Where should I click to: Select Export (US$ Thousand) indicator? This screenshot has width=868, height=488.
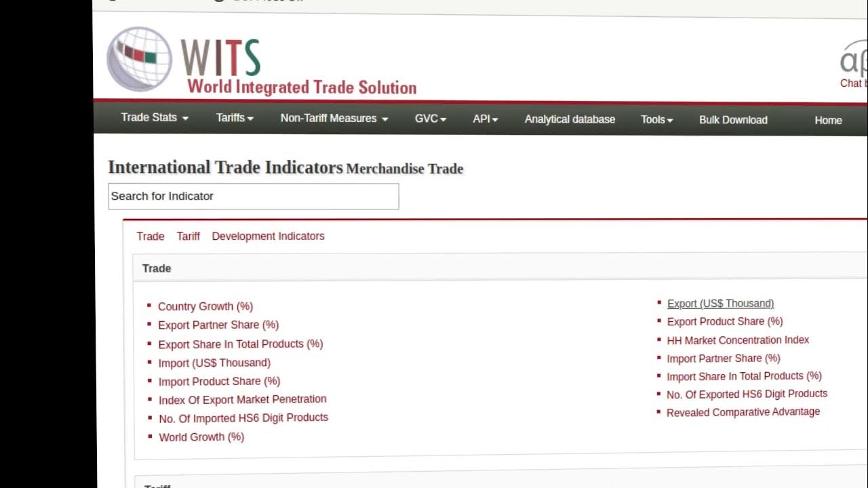[x=720, y=303]
